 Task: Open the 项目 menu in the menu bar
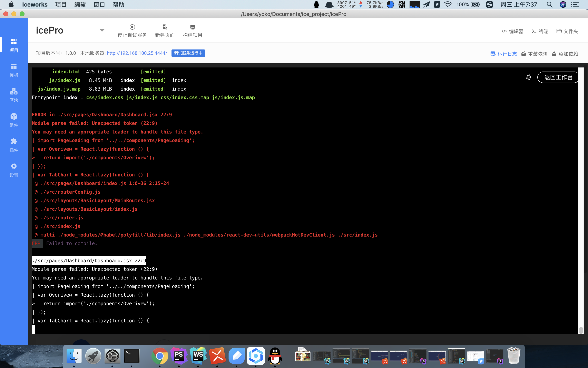tap(61, 5)
